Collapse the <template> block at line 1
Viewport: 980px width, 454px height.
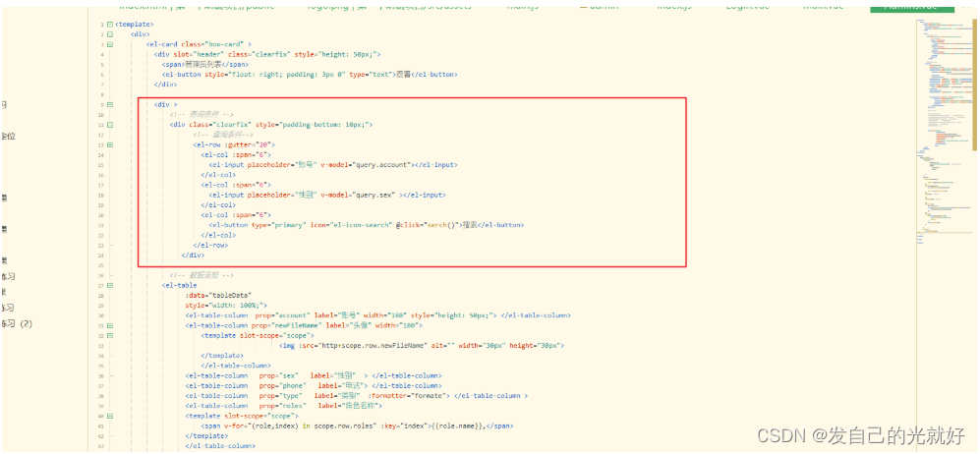coord(110,25)
